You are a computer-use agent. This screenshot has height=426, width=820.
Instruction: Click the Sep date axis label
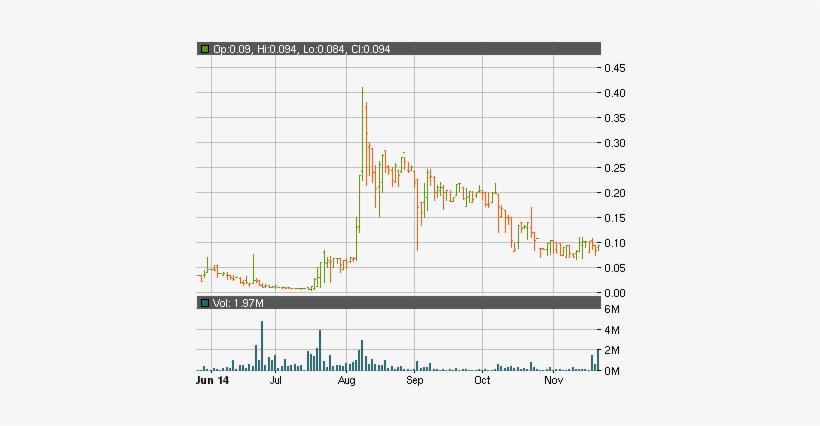[x=415, y=381]
